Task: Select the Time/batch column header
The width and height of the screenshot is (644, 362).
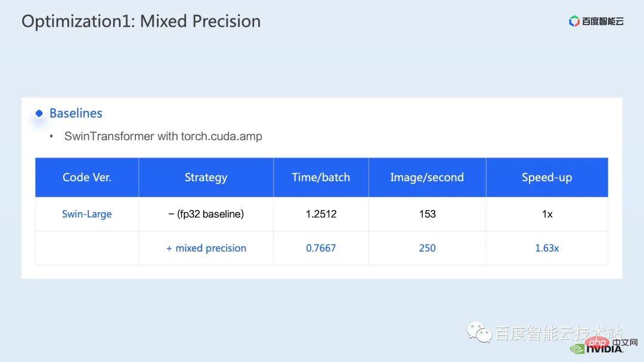Action: (x=321, y=177)
